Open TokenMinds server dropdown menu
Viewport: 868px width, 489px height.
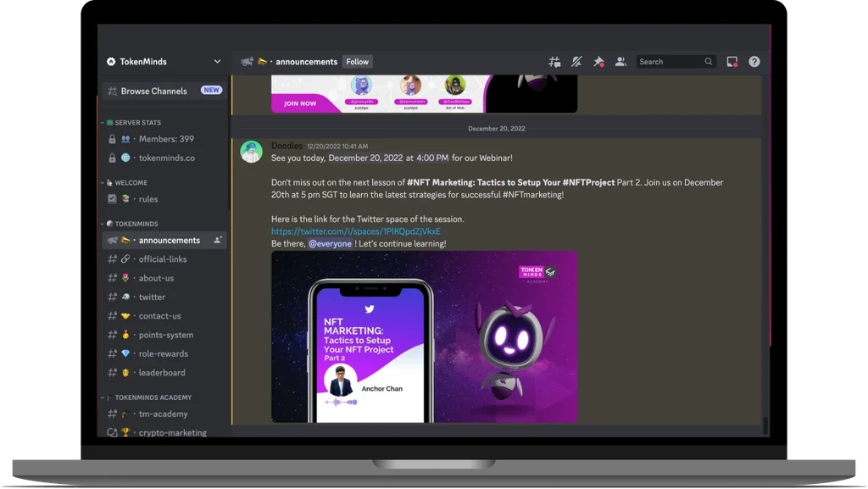(217, 62)
